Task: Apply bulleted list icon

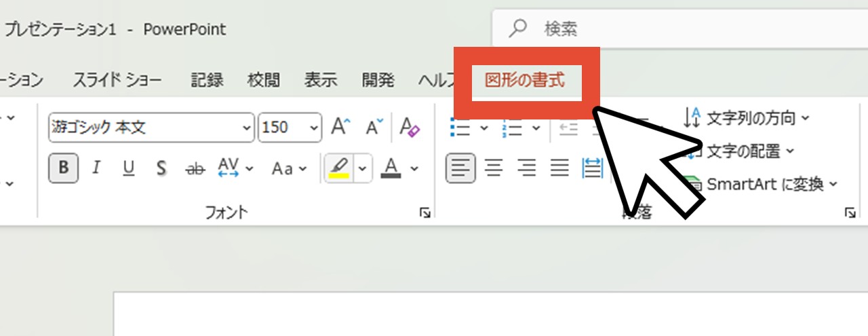Action: pos(461,127)
